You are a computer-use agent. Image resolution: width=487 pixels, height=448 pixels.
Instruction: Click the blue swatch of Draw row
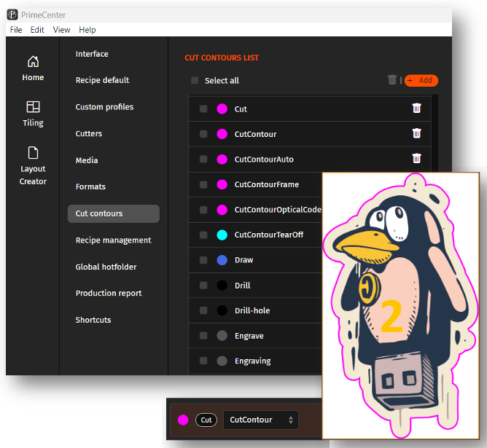click(222, 260)
